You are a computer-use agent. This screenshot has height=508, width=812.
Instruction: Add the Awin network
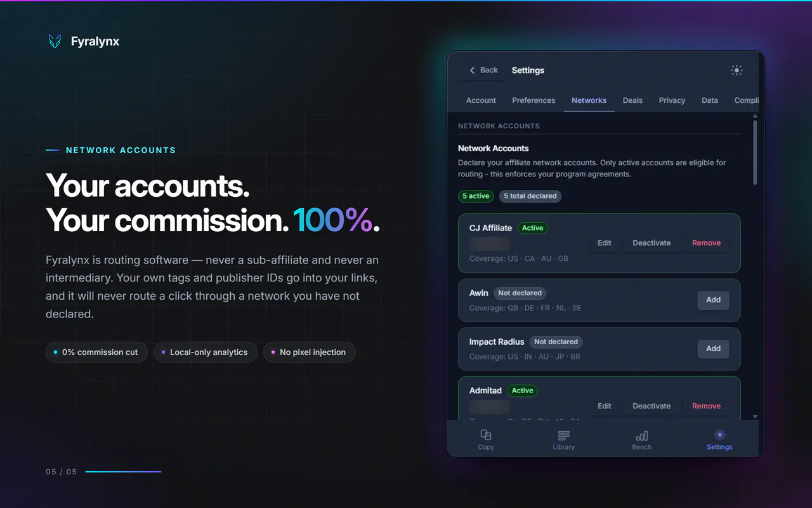[714, 300]
